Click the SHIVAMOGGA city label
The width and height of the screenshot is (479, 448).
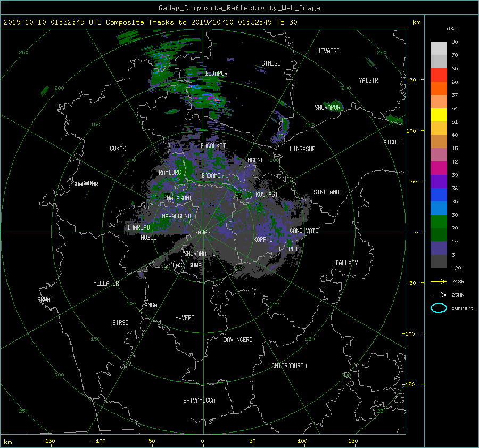[199, 400]
